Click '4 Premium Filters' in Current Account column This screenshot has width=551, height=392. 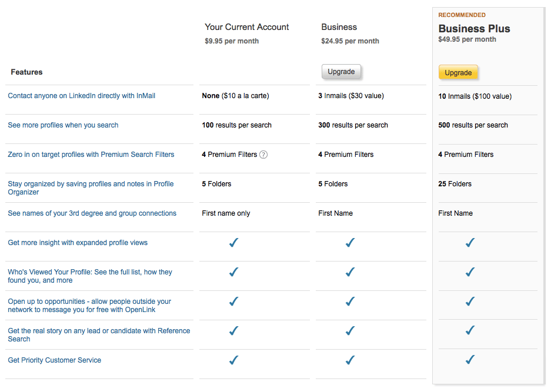tap(229, 155)
